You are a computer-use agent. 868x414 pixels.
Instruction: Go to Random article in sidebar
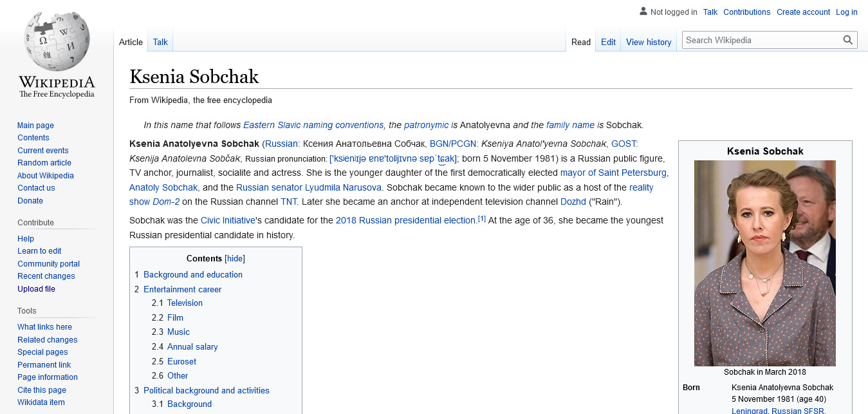pyautogui.click(x=44, y=163)
